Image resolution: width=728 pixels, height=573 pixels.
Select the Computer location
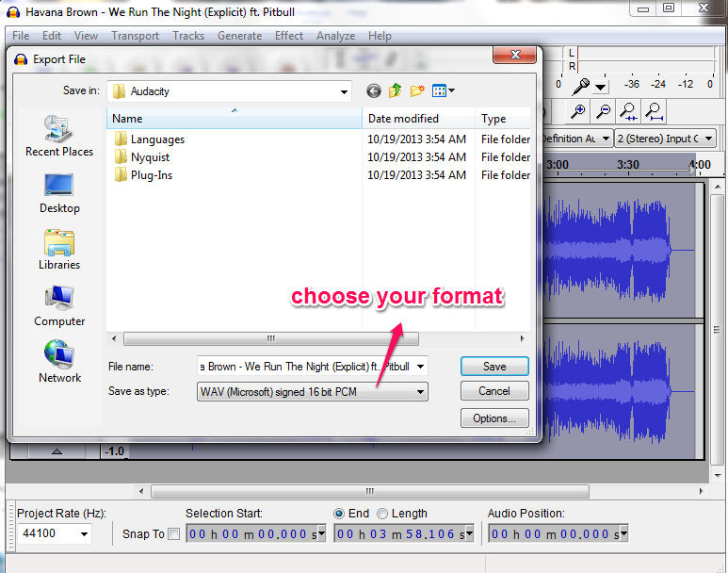point(59,306)
